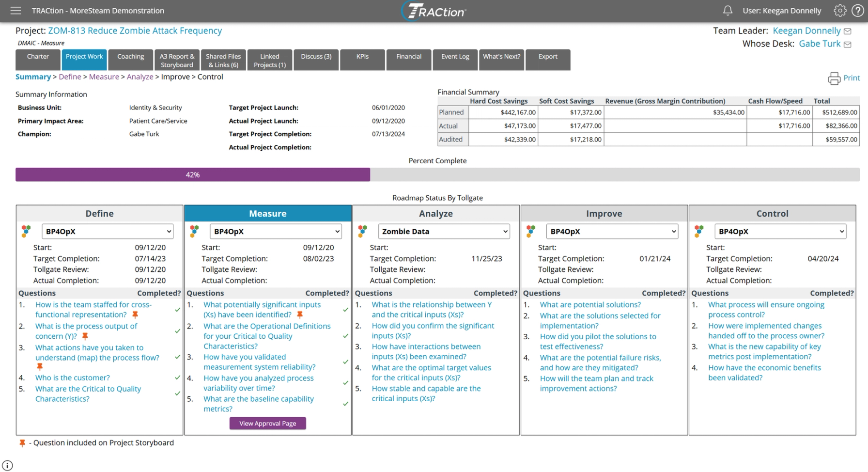
Task: Open 'How did you confirm the significant inputs' question
Action: [x=433, y=331]
